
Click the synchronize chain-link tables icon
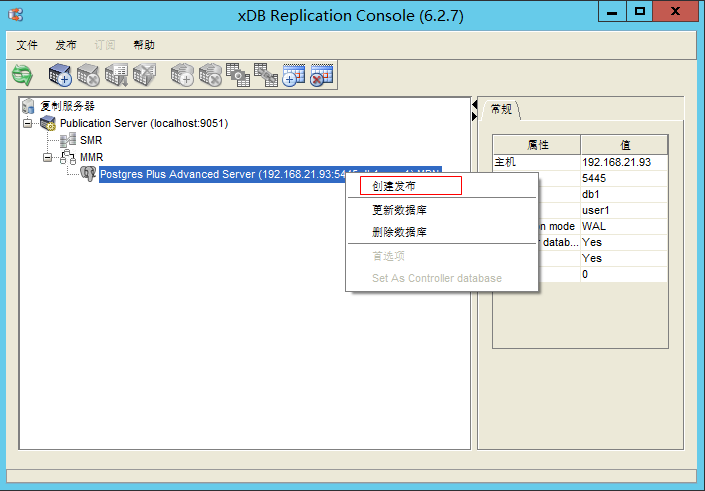(x=266, y=75)
